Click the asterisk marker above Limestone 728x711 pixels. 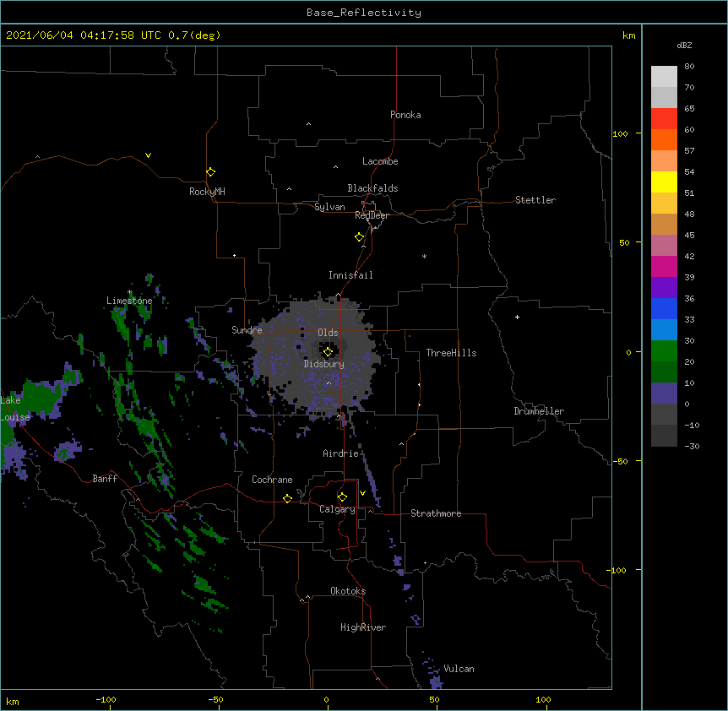pyautogui.click(x=130, y=292)
